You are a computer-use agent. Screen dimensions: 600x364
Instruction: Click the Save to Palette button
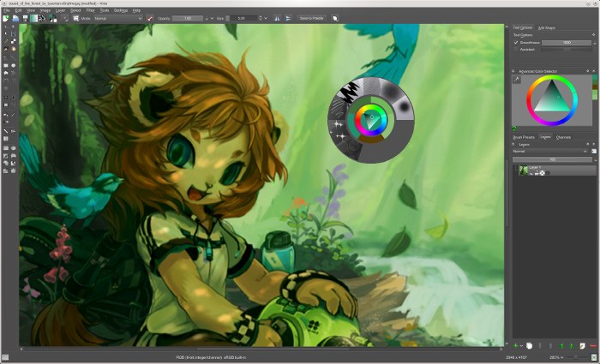click(x=311, y=17)
